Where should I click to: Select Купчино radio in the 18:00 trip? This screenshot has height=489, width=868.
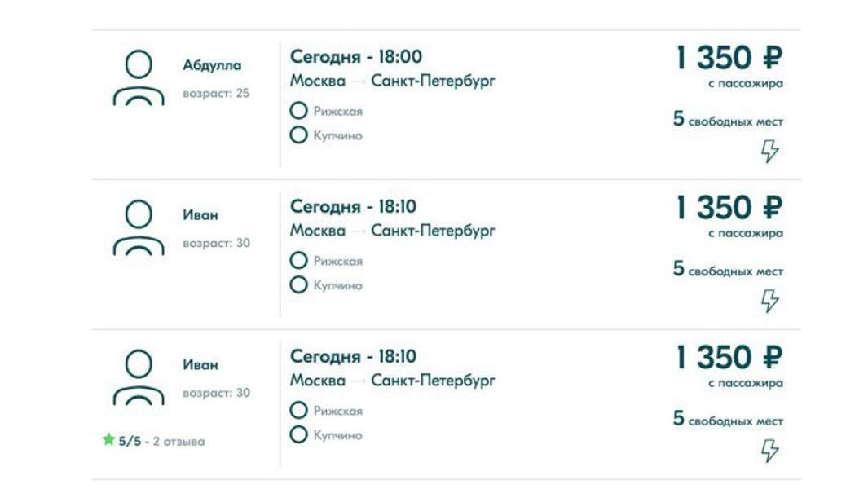point(299,135)
